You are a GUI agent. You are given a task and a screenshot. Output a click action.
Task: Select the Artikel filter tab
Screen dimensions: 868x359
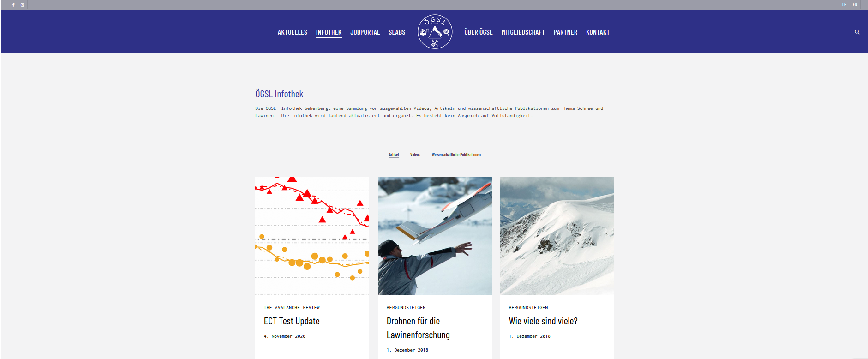(x=394, y=155)
